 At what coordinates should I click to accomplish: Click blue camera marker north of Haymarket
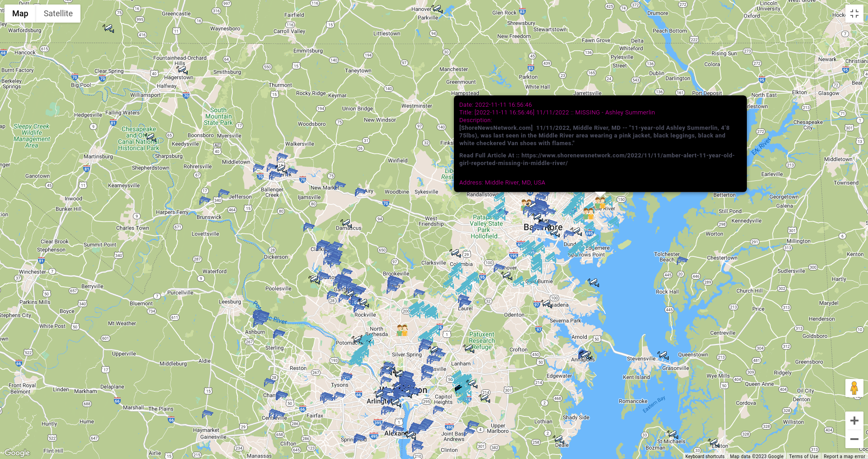[x=207, y=413]
